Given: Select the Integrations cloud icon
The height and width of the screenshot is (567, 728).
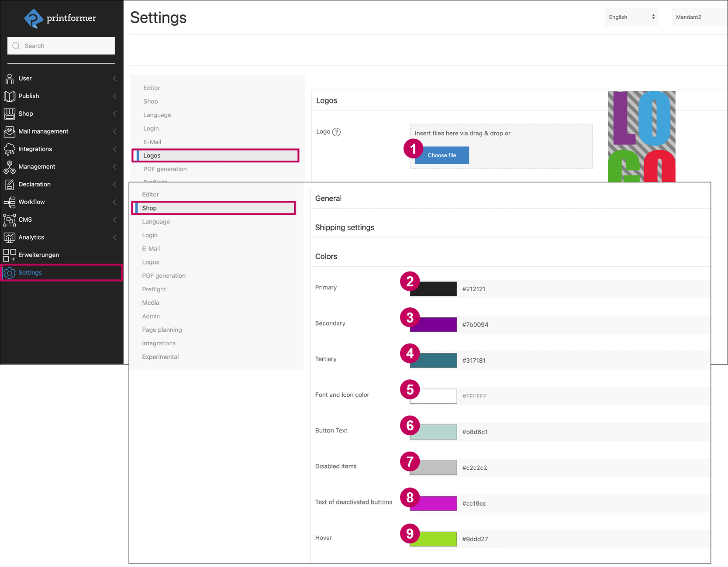Looking at the screenshot, I should click(10, 149).
